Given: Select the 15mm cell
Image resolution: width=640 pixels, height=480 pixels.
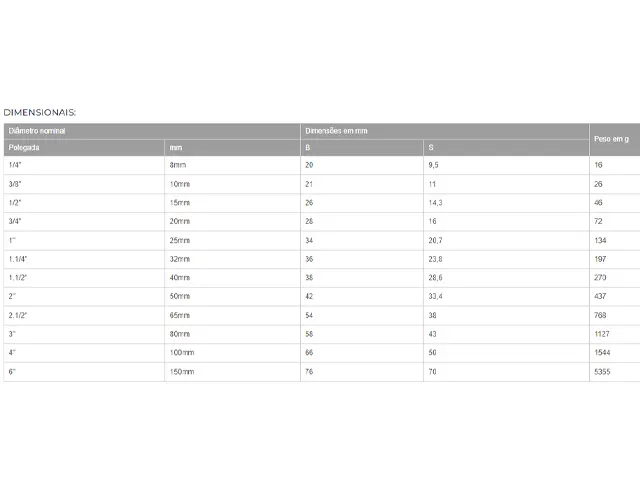Looking at the screenshot, I should point(232,203).
